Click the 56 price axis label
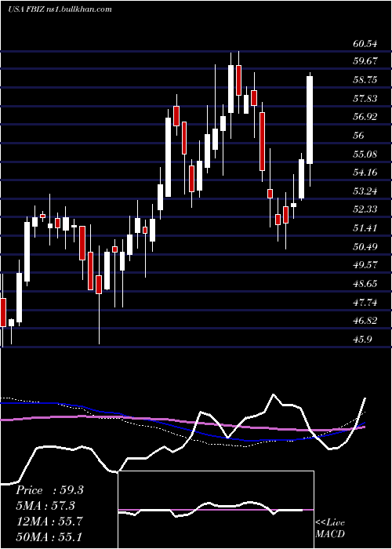 tap(359, 136)
